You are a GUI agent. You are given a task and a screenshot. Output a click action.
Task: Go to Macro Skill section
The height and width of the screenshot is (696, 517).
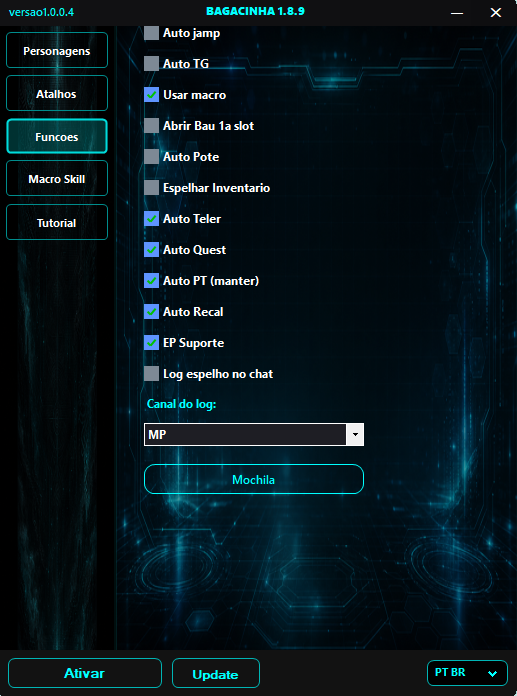[57, 179]
